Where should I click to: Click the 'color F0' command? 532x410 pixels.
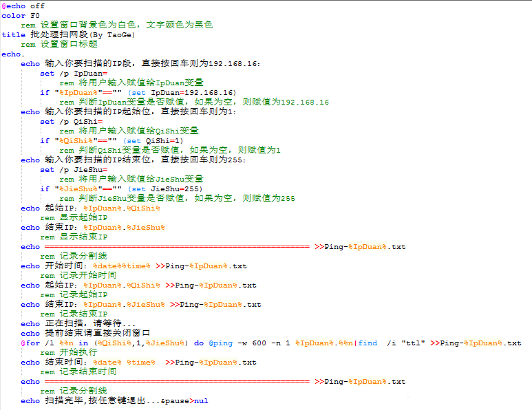click(x=21, y=15)
